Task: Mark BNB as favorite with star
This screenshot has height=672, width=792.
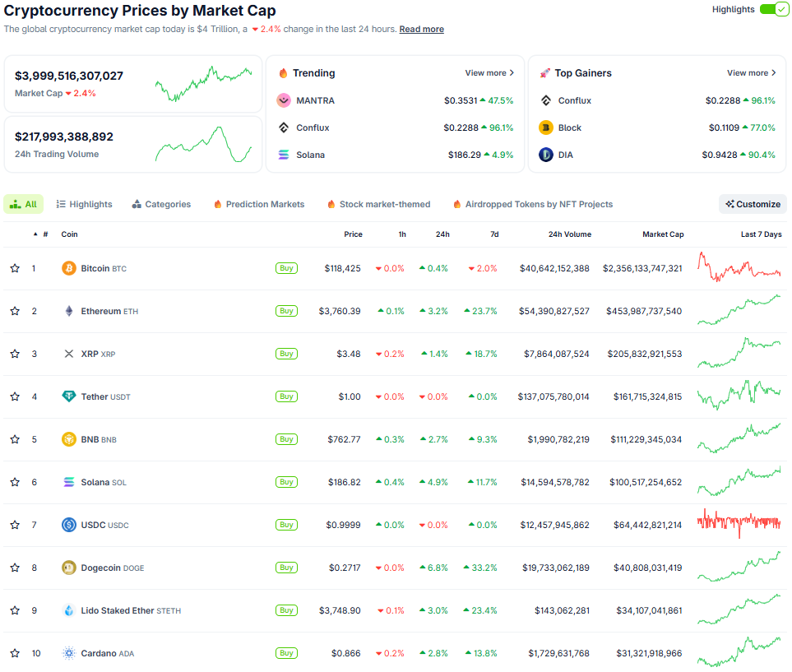Action: 15,439
